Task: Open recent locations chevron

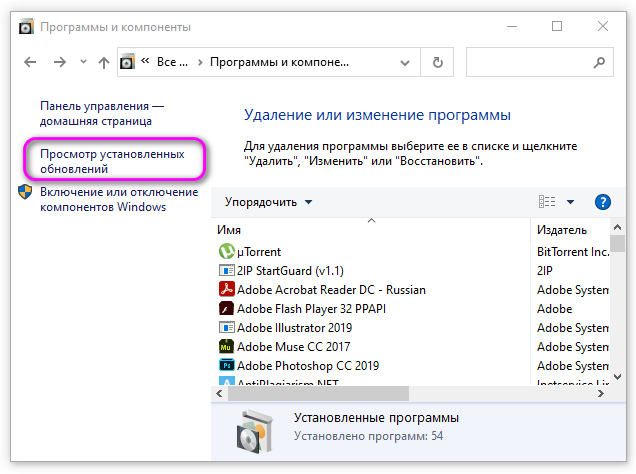Action: tap(83, 62)
